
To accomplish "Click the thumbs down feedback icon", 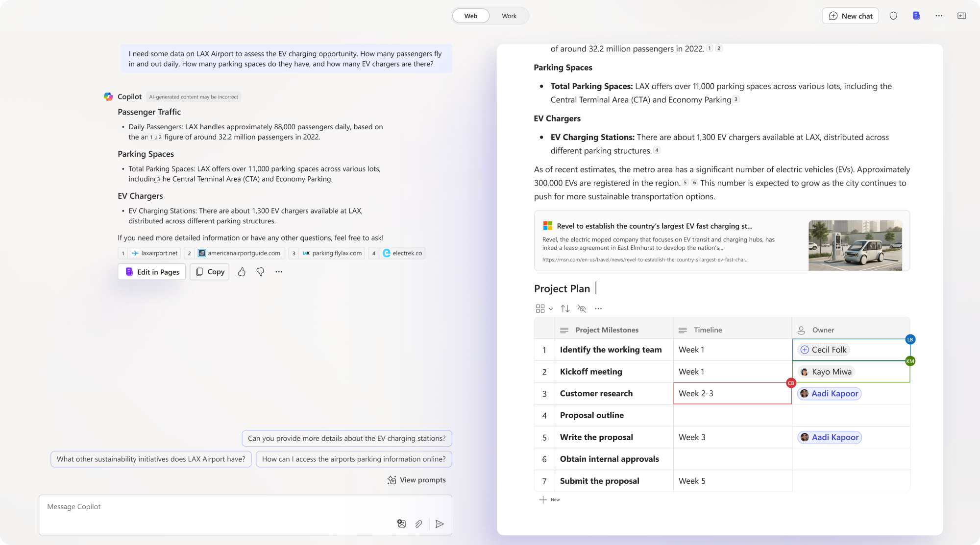I will tap(260, 272).
